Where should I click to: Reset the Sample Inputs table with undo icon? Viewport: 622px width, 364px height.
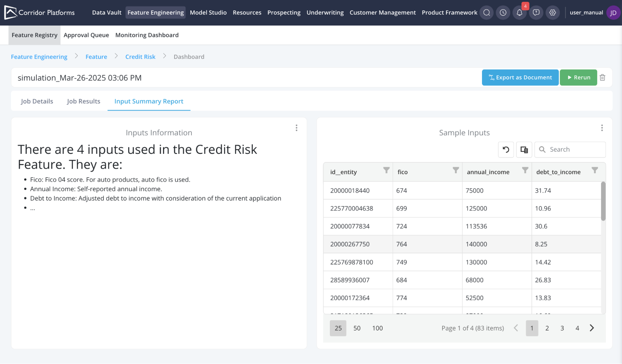tap(506, 150)
